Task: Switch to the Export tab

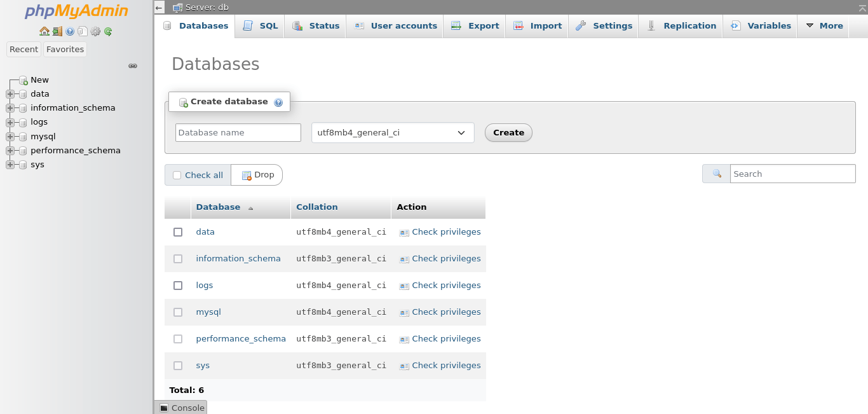Action: pyautogui.click(x=475, y=26)
